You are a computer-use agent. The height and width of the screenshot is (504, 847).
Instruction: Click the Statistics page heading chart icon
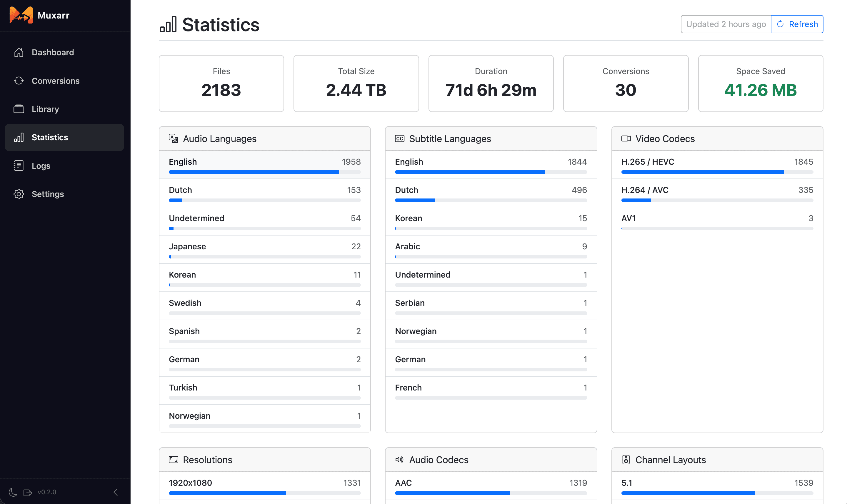pos(169,24)
